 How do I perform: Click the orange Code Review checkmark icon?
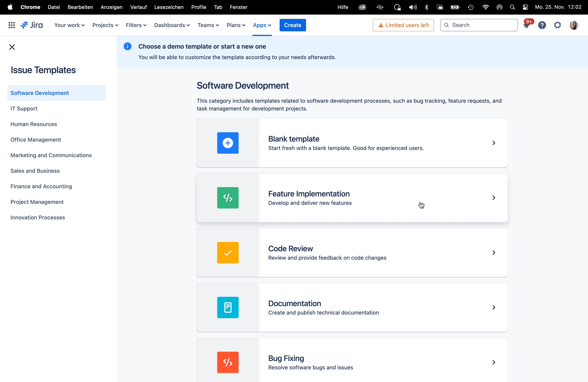click(x=227, y=252)
